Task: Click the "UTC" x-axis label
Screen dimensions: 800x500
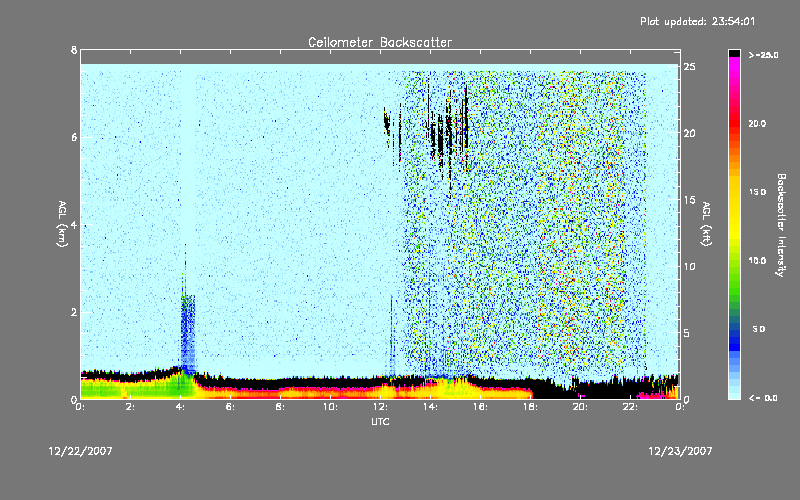Action: coord(380,422)
